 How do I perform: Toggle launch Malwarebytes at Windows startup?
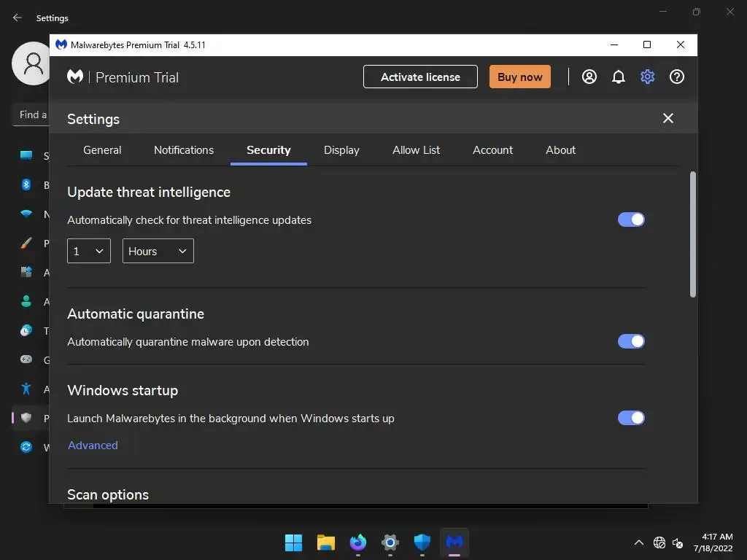pos(631,418)
